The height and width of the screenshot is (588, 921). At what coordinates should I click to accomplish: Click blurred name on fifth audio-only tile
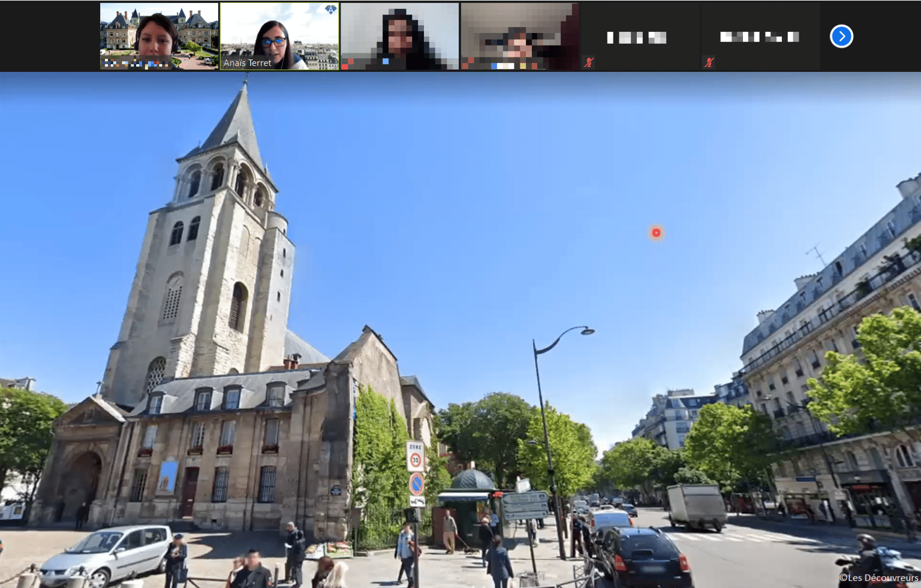point(636,38)
